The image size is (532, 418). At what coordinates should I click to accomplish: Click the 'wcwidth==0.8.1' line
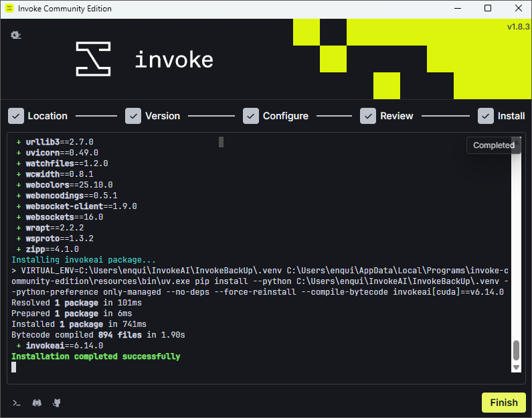point(55,174)
